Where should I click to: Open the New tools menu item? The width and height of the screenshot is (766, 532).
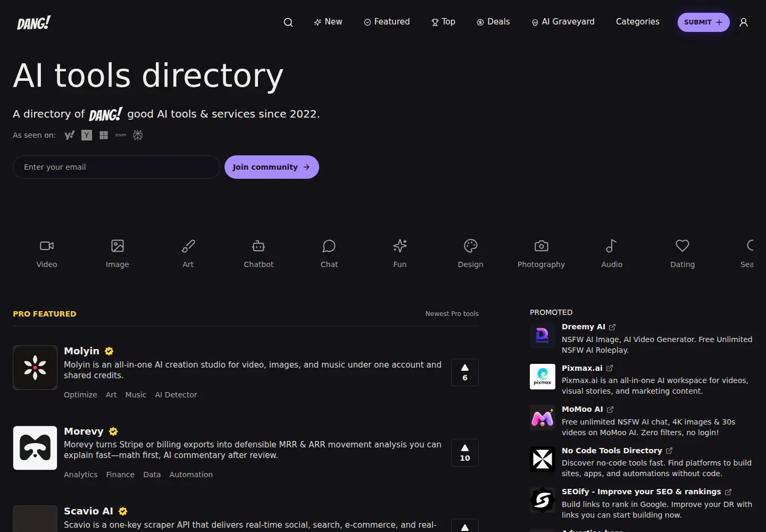(x=328, y=22)
